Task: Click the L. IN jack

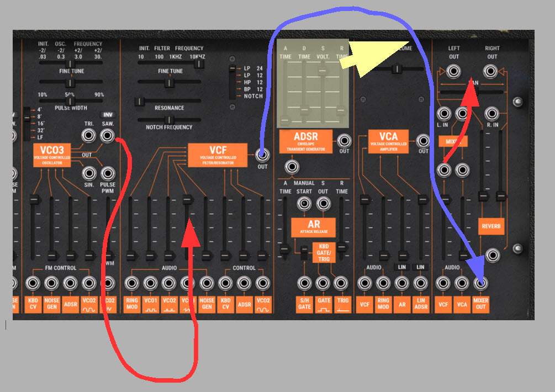Action: [x=443, y=114]
